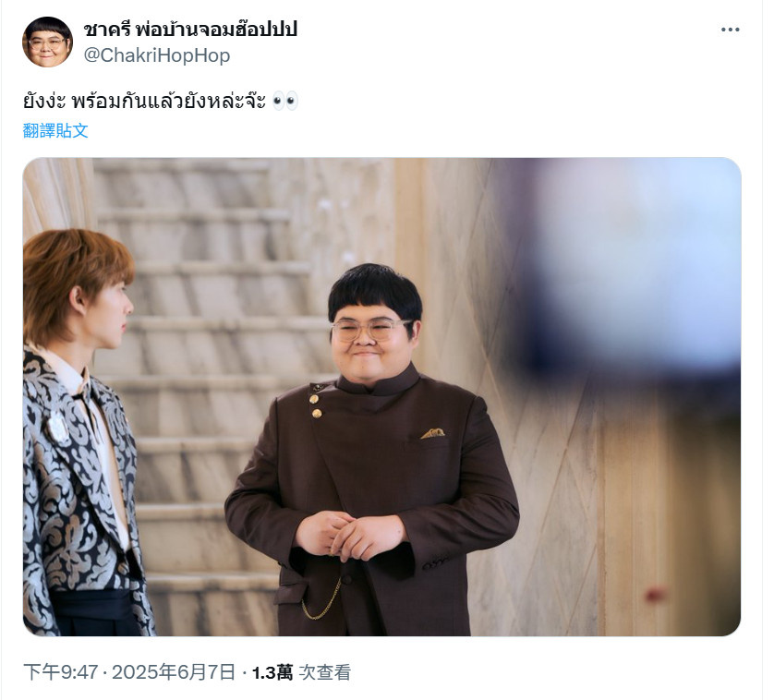Click the @ChakriHopHop handle
This screenshot has height=700, width=774.
tap(157, 55)
